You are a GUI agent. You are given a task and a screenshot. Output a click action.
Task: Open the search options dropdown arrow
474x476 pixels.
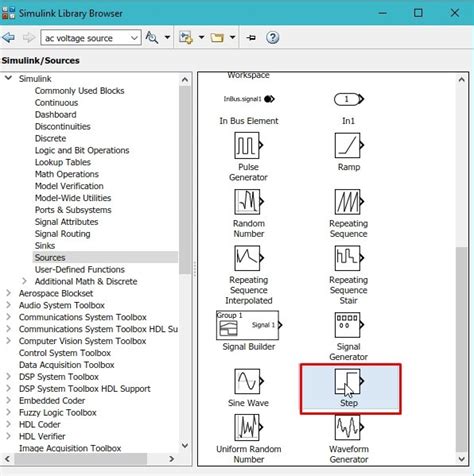[x=167, y=37]
